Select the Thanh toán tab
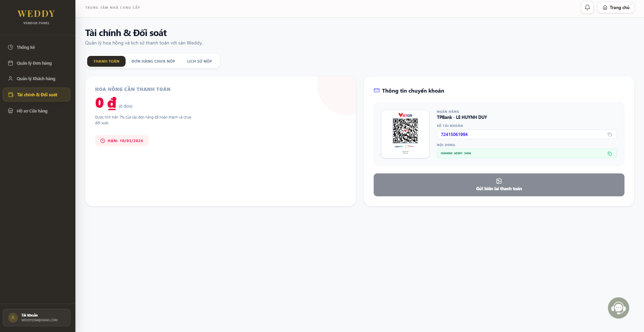The width and height of the screenshot is (644, 332). [x=106, y=61]
